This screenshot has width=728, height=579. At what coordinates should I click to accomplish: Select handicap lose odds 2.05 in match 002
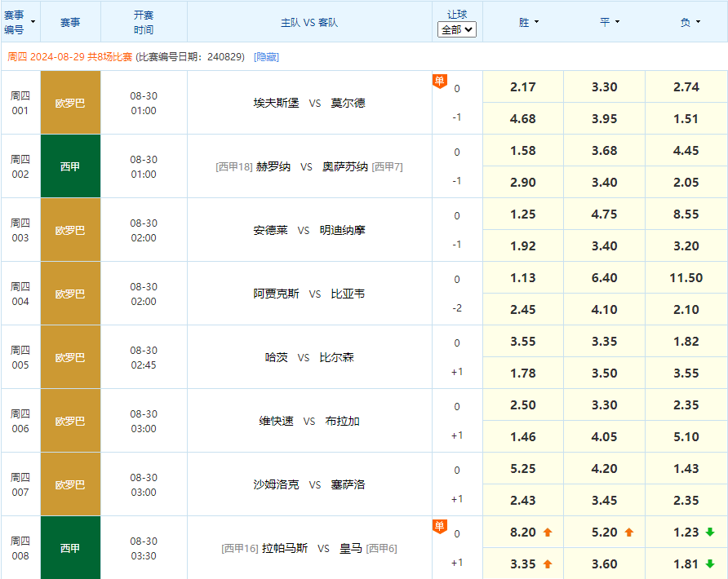686,183
